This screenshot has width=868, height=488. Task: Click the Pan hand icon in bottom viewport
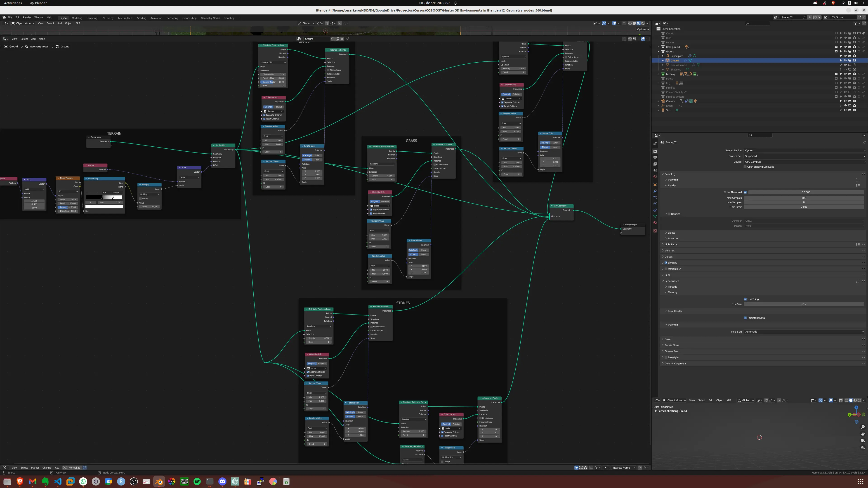click(863, 434)
